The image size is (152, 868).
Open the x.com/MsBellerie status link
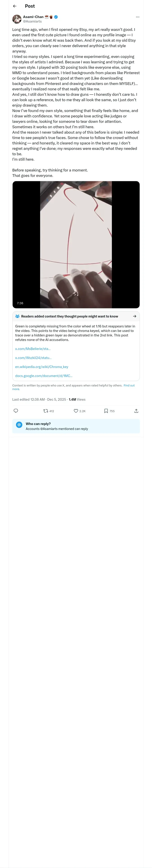pos(33,349)
